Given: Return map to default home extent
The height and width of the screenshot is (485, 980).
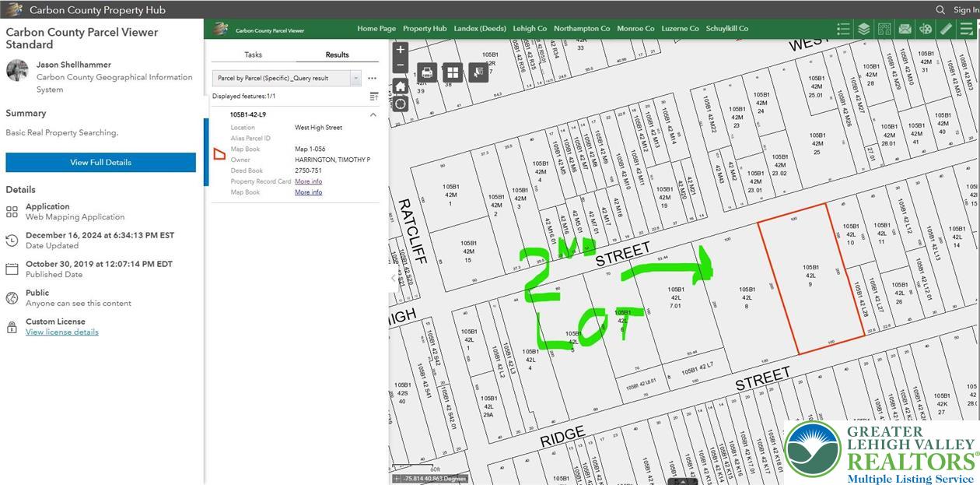Looking at the screenshot, I should 401,86.
